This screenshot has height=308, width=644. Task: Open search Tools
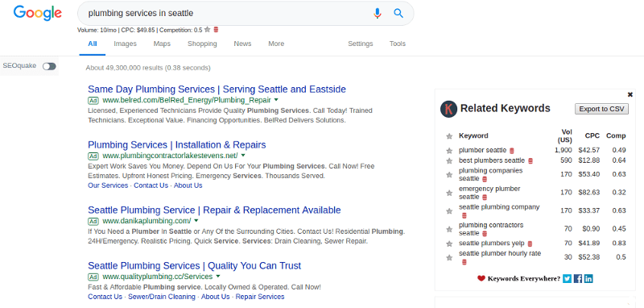[398, 44]
